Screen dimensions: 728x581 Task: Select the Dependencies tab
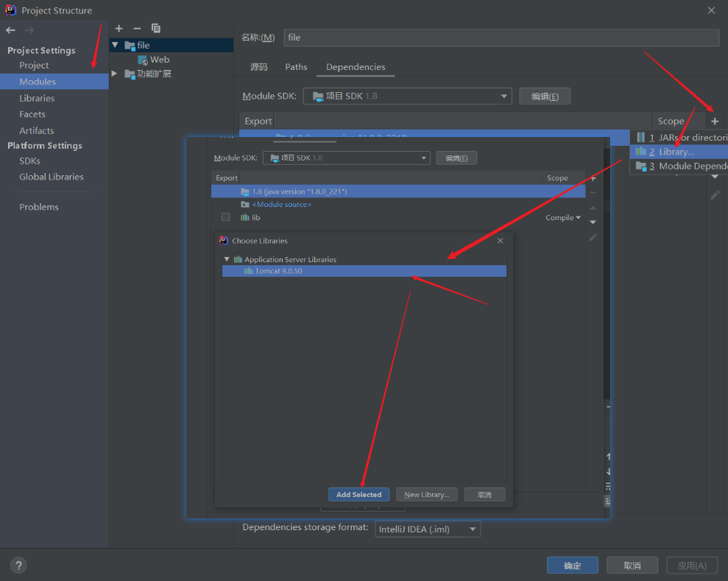356,67
